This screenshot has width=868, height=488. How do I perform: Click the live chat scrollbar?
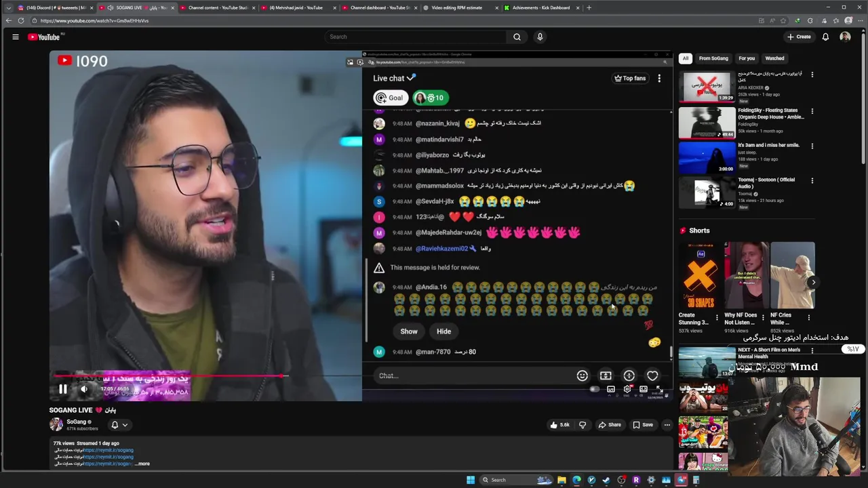[671, 352]
